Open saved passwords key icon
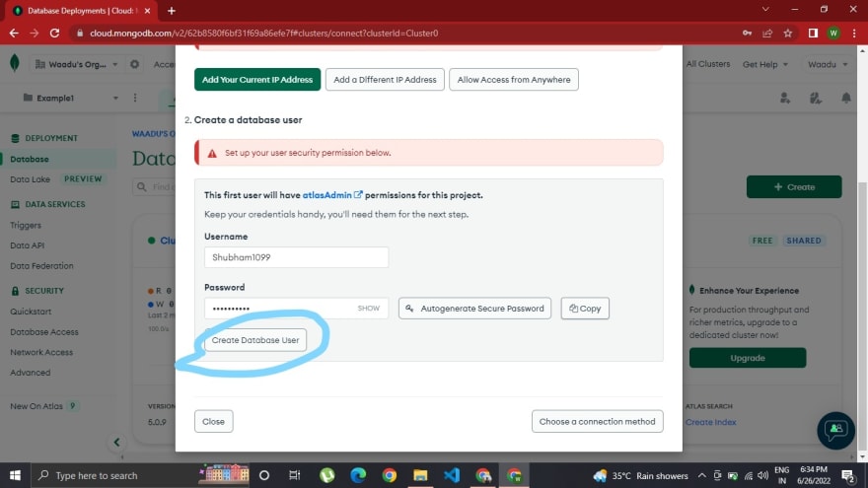 747,34
